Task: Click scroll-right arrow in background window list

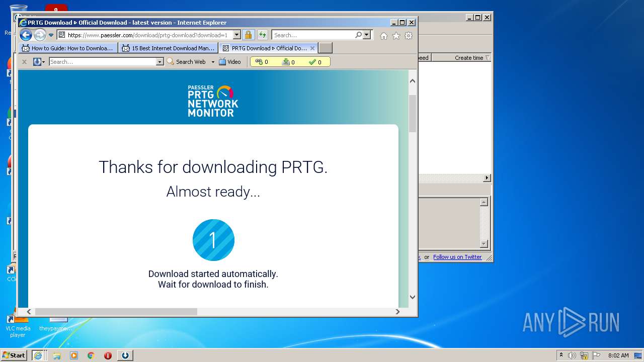Action: coord(487,178)
